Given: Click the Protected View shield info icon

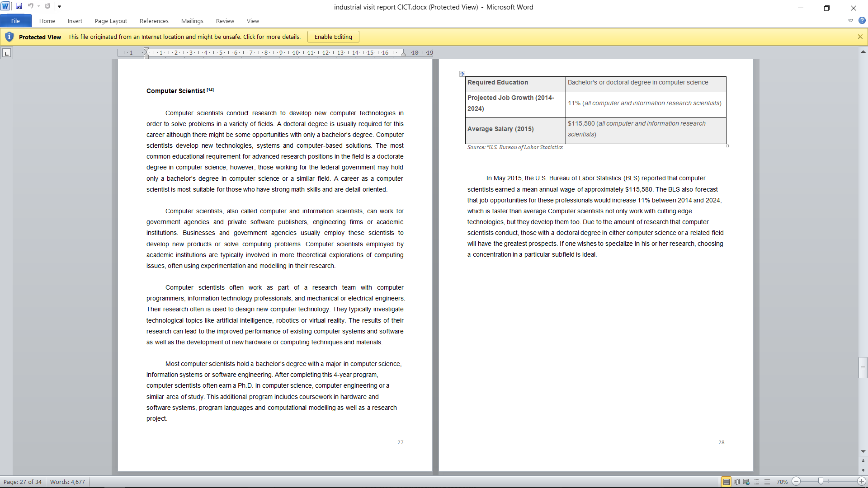Looking at the screenshot, I should tap(9, 37).
